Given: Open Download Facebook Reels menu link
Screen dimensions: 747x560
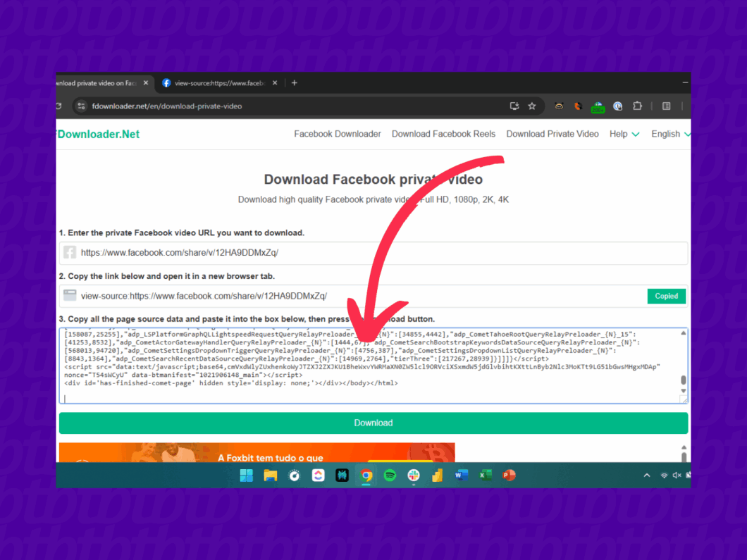Looking at the screenshot, I should 443,135.
